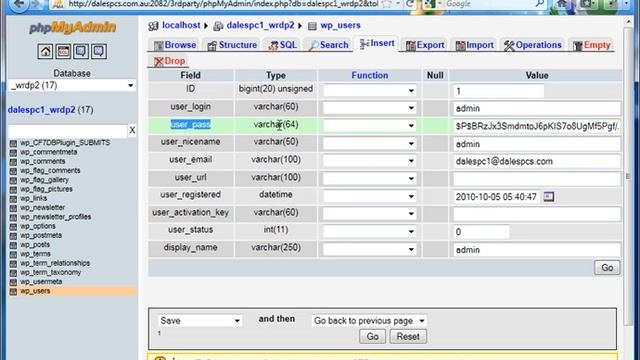Open the Database selector dropdown
Image resolution: width=640 pixels, height=360 pixels.
72,85
